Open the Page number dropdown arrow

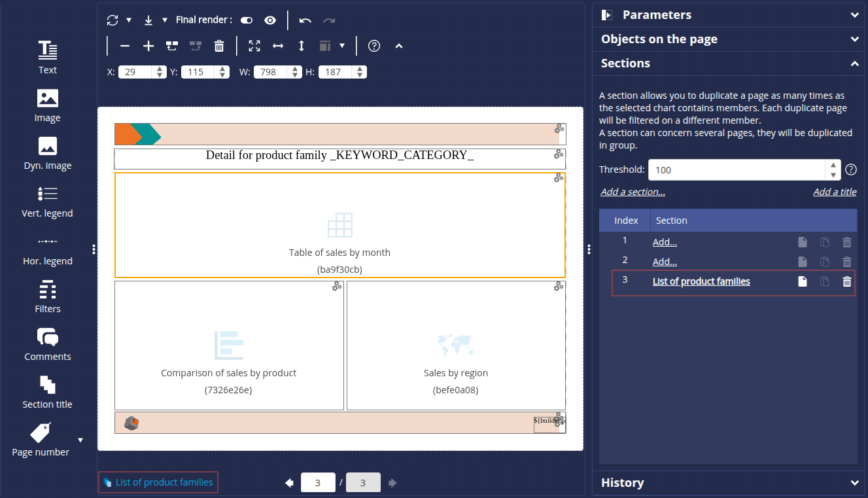pyautogui.click(x=80, y=440)
